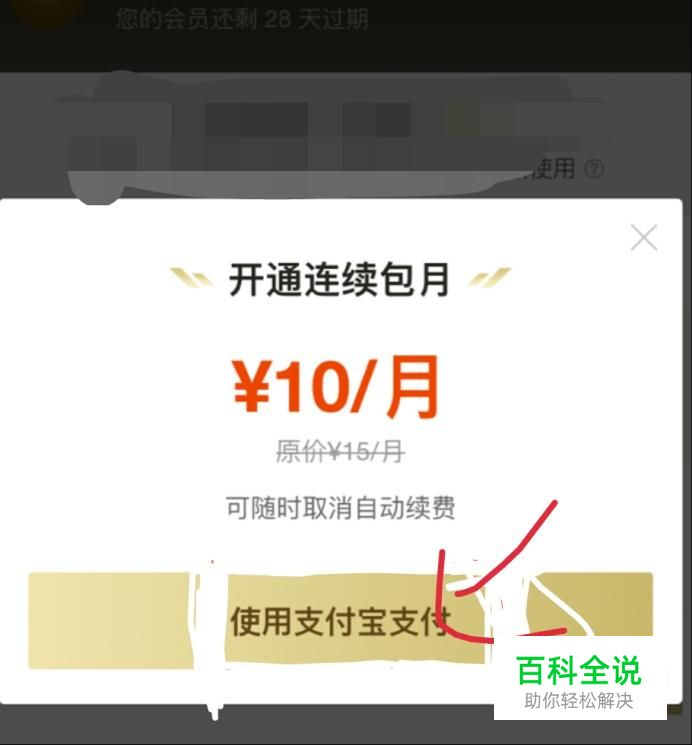
Task: Click the 开通连续包月 heading
Action: [339, 280]
